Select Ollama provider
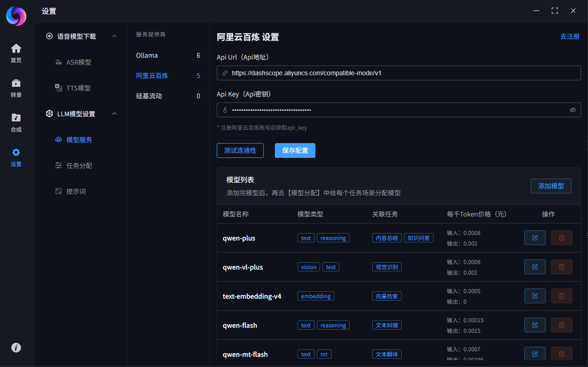 [168, 55]
